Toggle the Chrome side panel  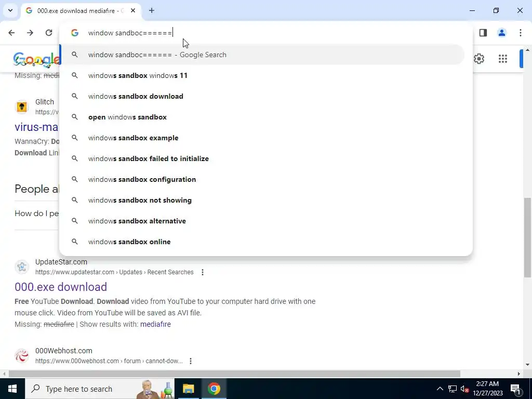pos(483,33)
